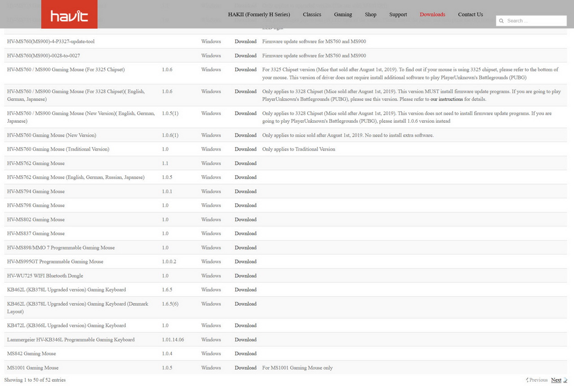This screenshot has width=574, height=392.
Task: Download KB472L Gaming Keyboard driver
Action: pyautogui.click(x=245, y=326)
